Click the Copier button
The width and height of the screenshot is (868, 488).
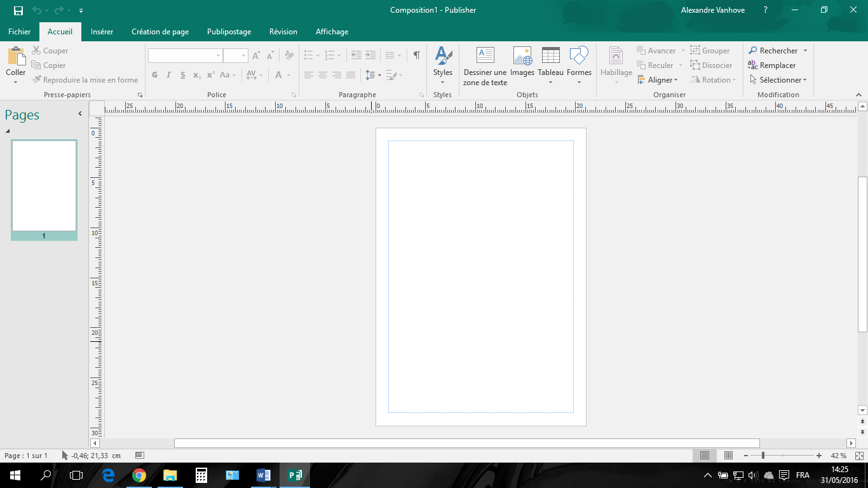point(49,65)
